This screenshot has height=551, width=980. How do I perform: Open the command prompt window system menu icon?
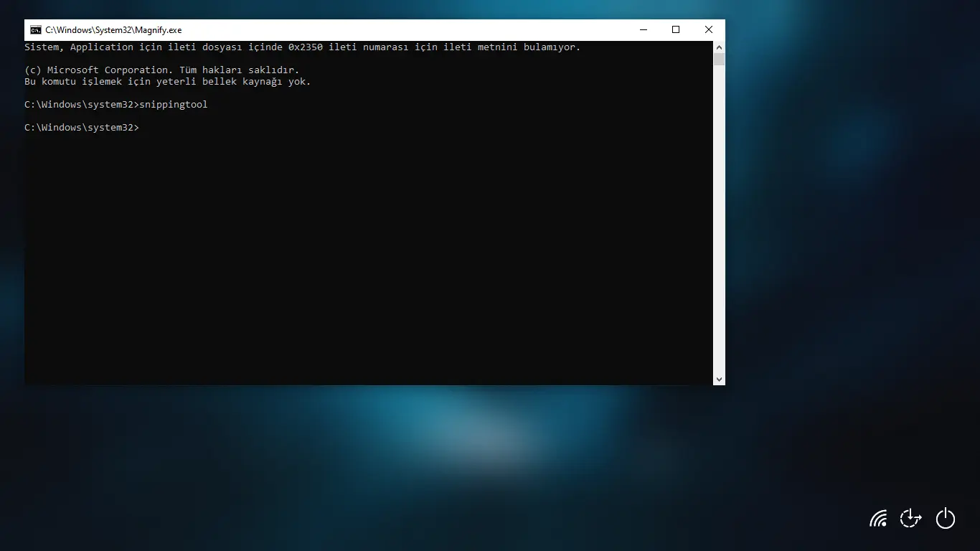(x=35, y=30)
